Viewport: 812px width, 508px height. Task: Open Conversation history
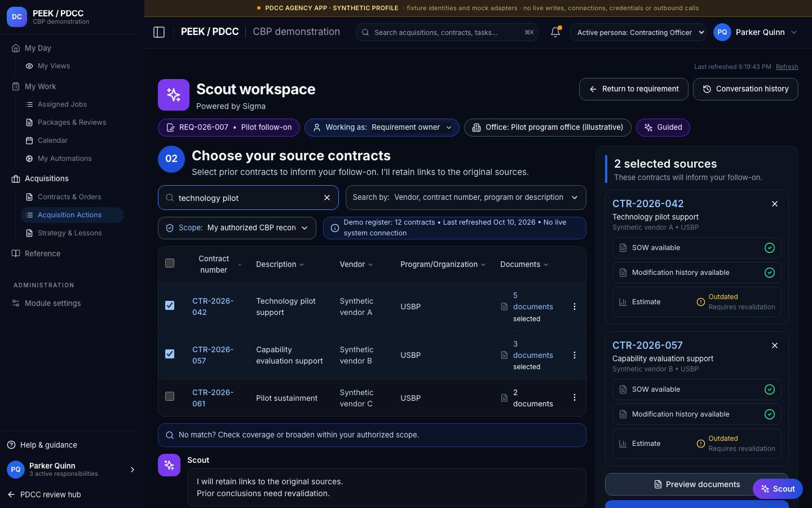[x=745, y=89]
